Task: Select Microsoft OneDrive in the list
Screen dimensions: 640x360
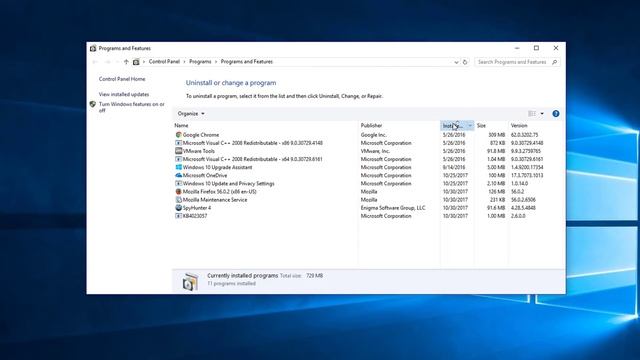Action: coord(205,176)
